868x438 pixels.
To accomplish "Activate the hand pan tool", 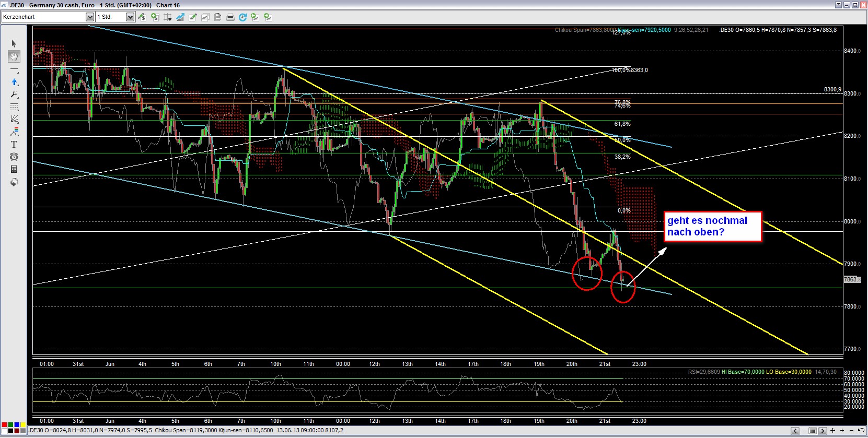I will click(x=14, y=56).
